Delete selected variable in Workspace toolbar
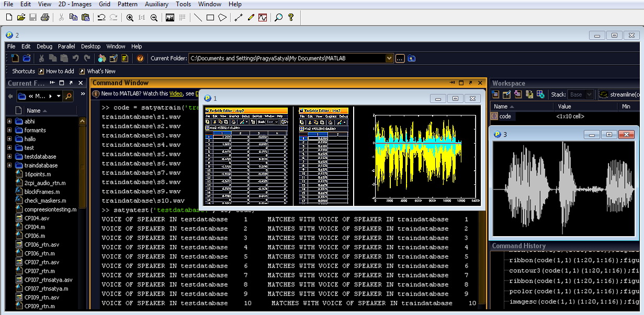 (x=541, y=95)
